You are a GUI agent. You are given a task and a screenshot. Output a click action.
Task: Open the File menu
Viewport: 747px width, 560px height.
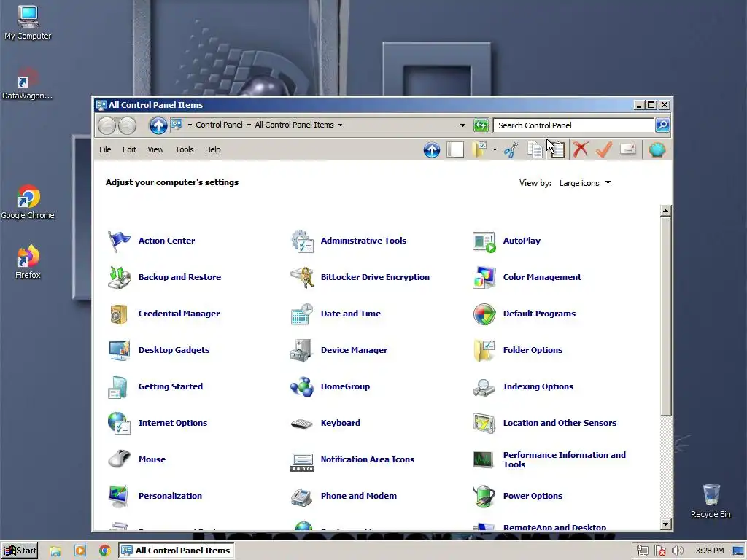tap(105, 149)
